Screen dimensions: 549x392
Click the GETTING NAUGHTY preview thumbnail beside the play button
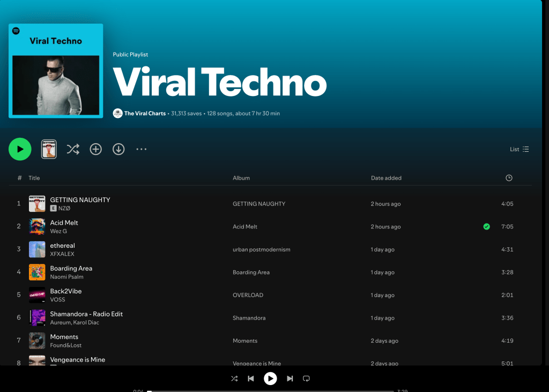tap(49, 149)
